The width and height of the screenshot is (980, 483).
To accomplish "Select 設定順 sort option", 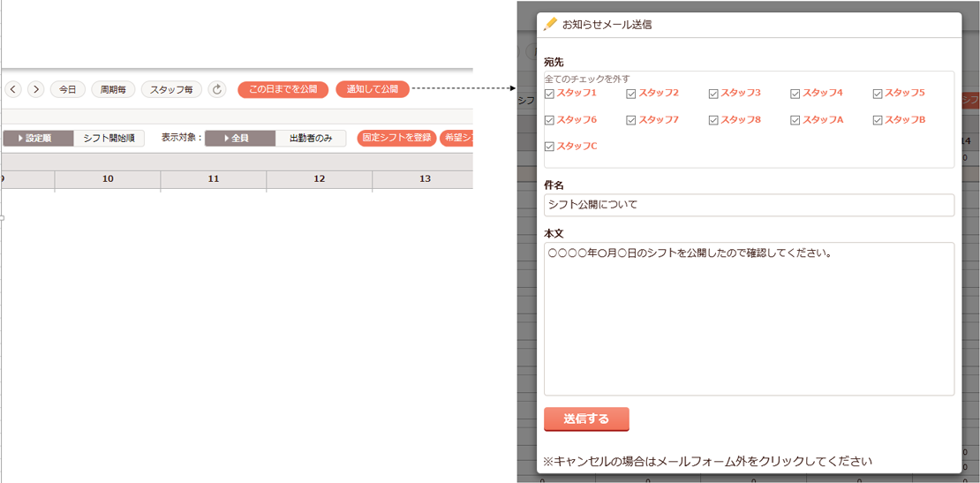I will tap(38, 139).
